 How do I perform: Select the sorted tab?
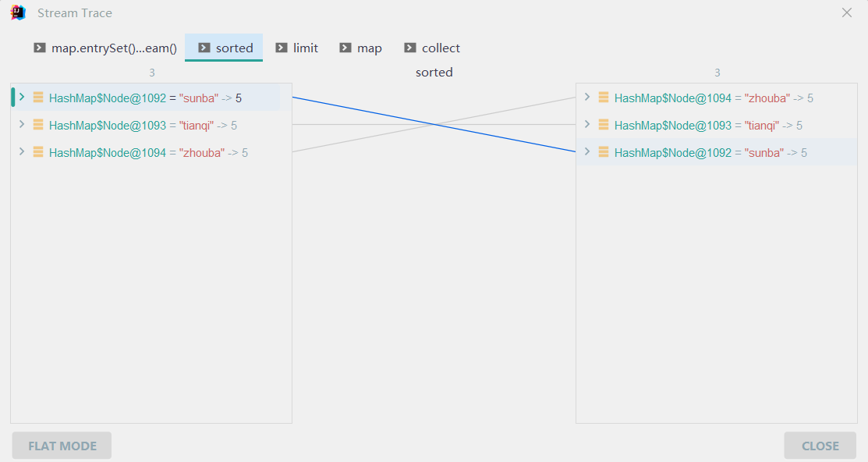[224, 48]
